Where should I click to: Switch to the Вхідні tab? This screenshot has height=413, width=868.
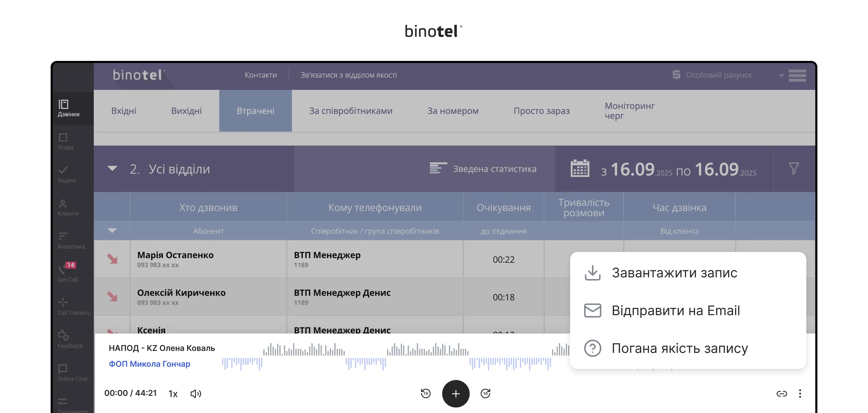coord(124,111)
